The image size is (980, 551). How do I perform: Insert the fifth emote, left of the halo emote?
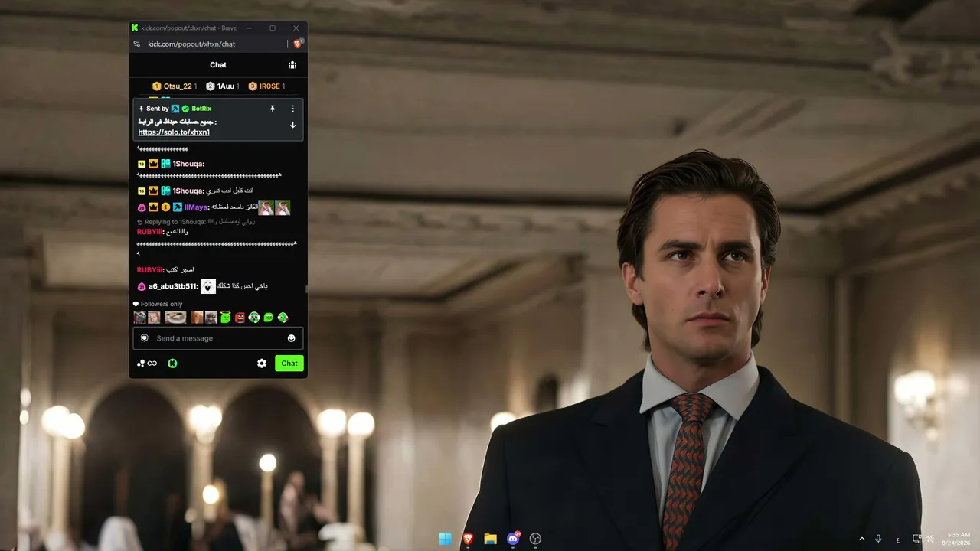pos(211,318)
